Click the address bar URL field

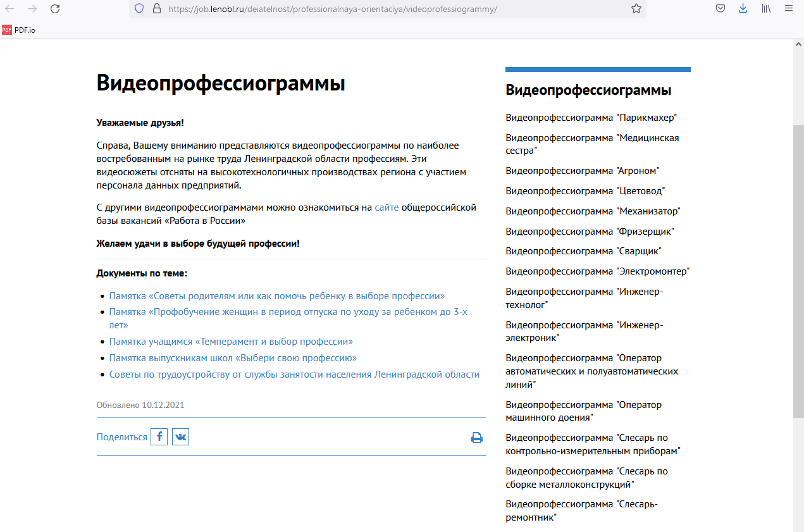coord(380,9)
